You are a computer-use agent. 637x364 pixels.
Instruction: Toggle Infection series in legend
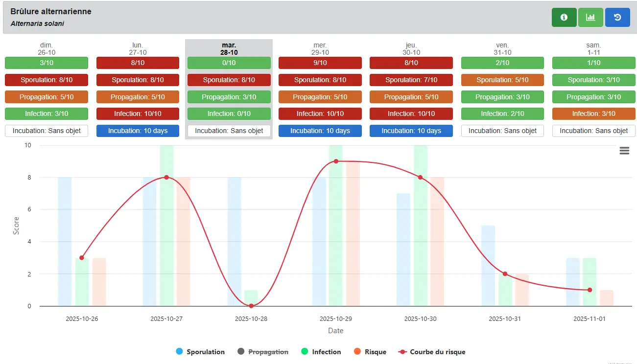click(326, 352)
